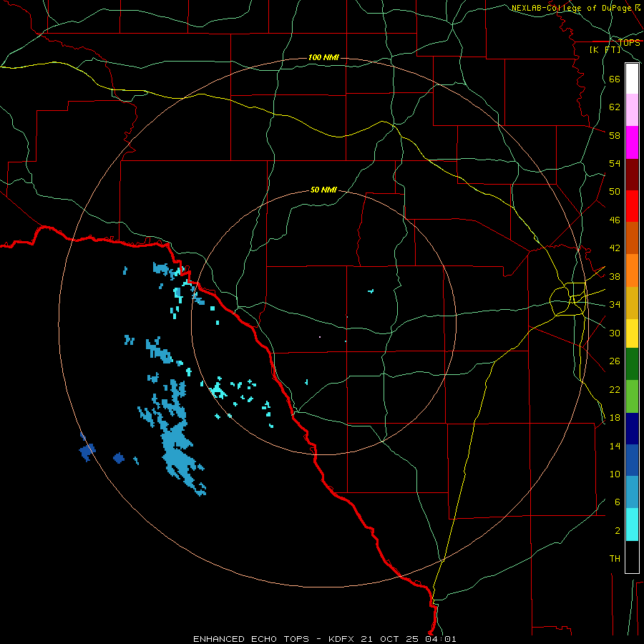The width and height of the screenshot is (644, 644).
Task: Click the legend value 62
Action: point(615,107)
